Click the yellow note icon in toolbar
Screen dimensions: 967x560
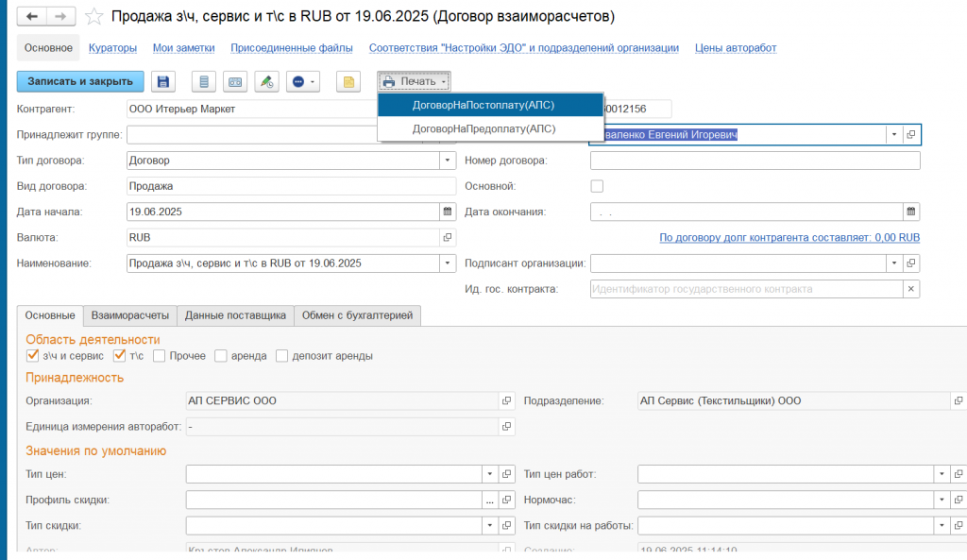[x=348, y=82]
